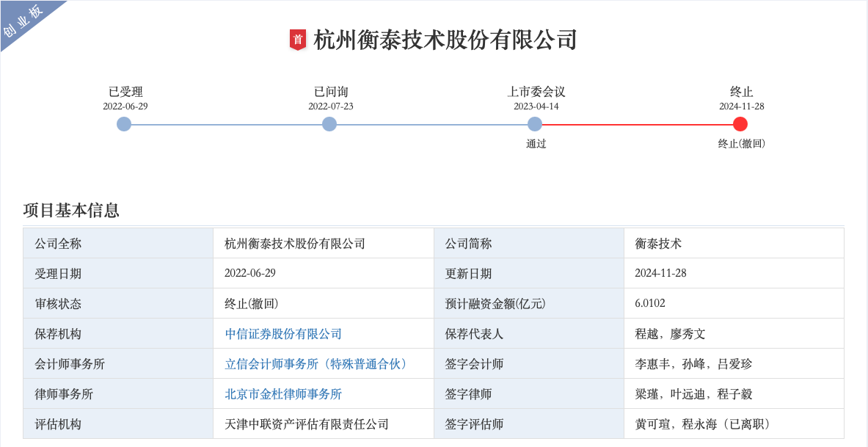Click the 签字律师 label cell

tap(529, 393)
